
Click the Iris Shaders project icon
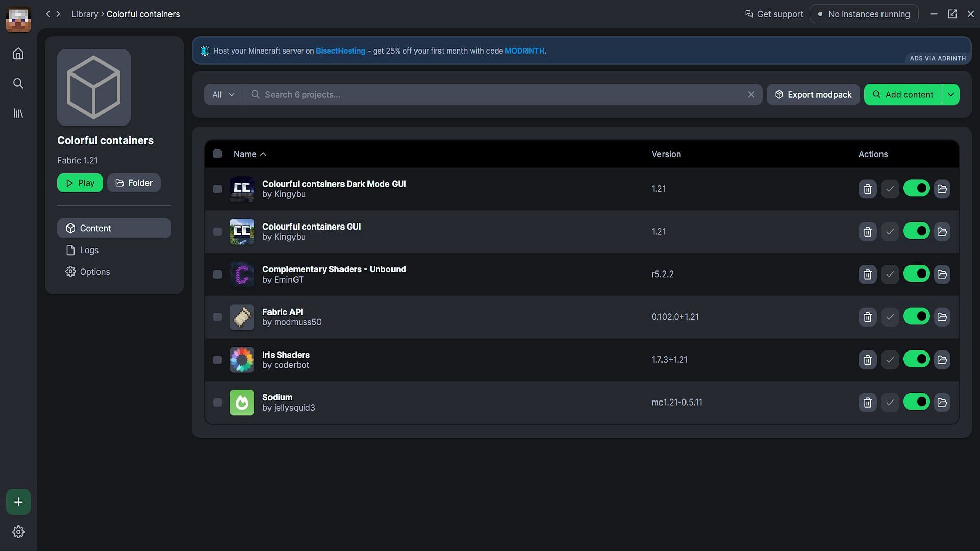(242, 360)
